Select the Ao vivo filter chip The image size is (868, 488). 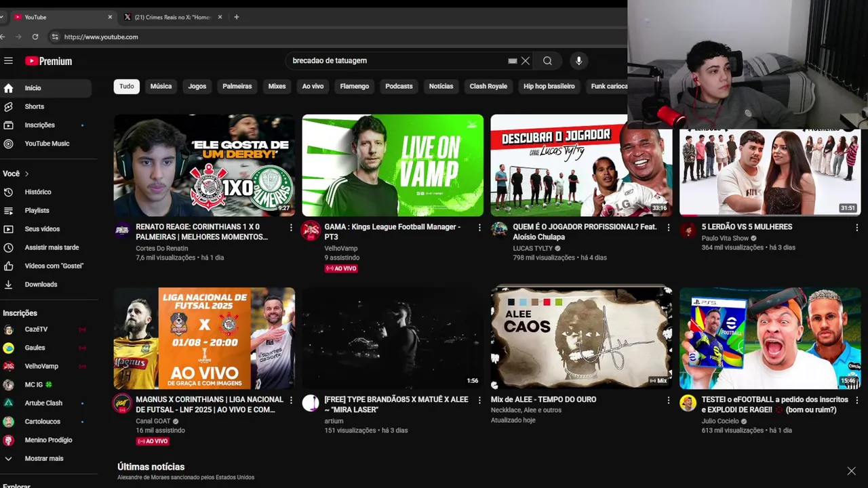tap(313, 87)
